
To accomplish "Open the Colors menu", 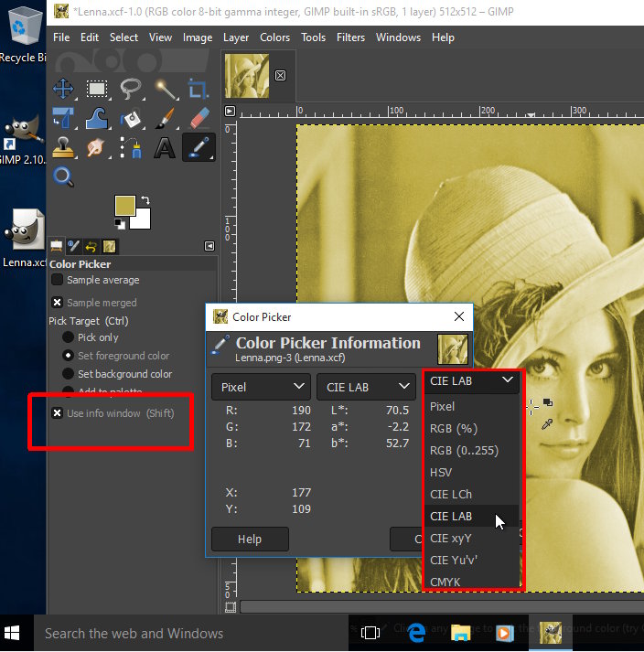I will pyautogui.click(x=274, y=37).
